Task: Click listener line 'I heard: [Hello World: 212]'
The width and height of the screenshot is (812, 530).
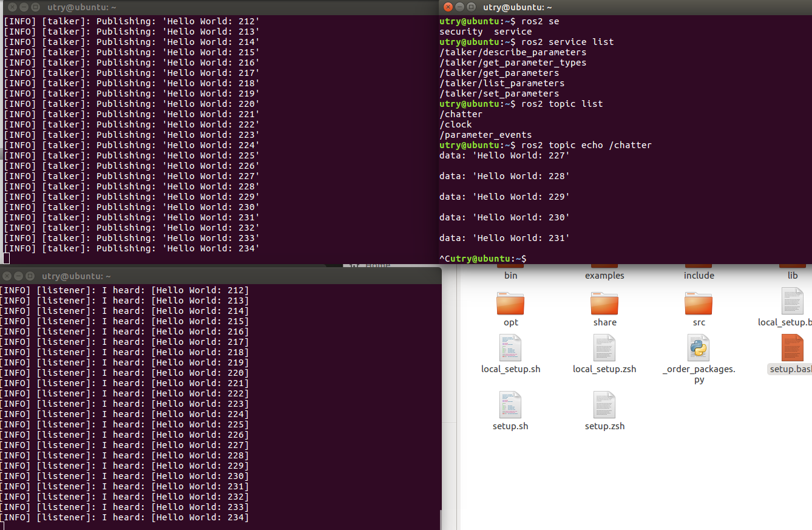Action: [124, 290]
